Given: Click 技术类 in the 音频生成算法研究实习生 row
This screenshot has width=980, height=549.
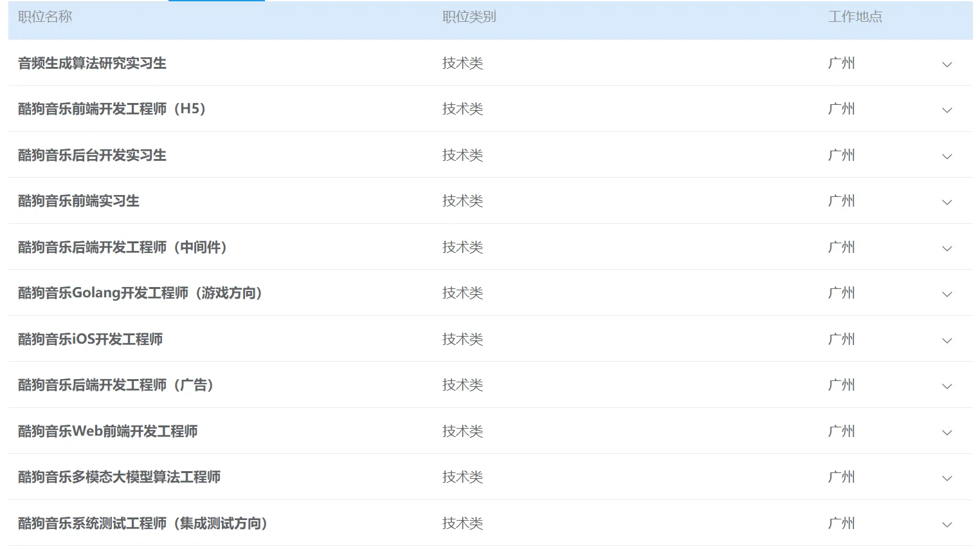Looking at the screenshot, I should pos(462,63).
